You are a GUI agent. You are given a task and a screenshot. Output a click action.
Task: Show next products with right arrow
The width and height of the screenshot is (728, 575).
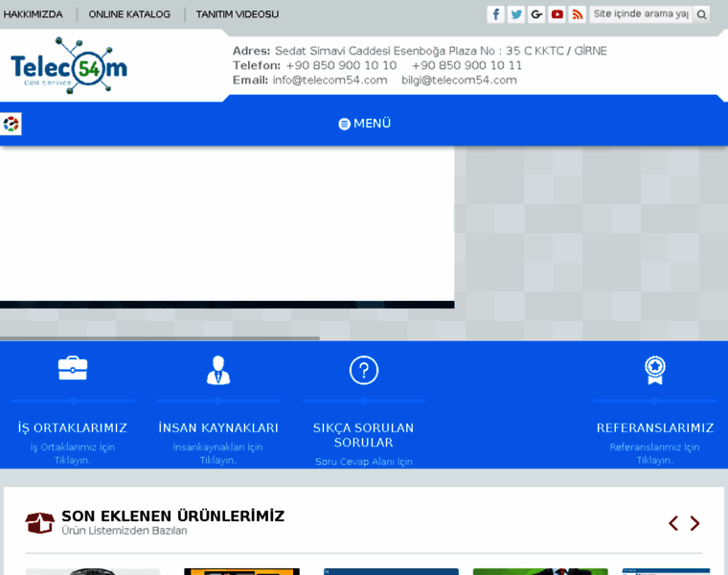695,523
